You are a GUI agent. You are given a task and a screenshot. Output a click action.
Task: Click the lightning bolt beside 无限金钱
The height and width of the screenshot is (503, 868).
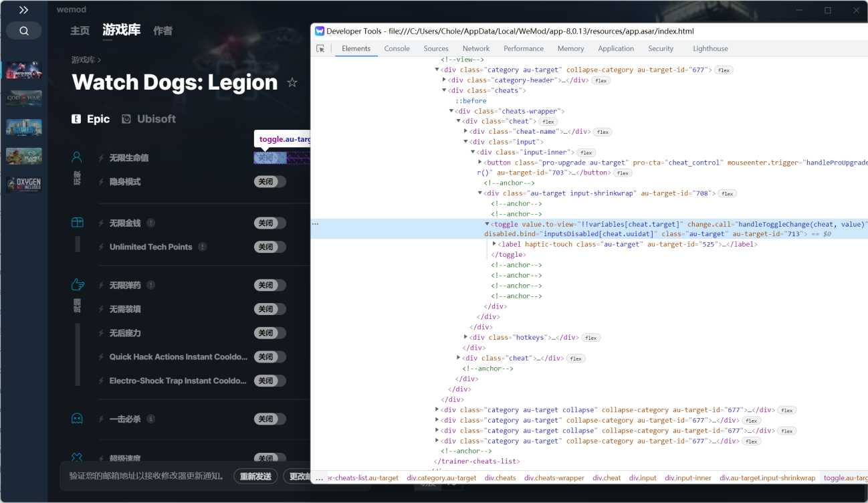click(102, 223)
